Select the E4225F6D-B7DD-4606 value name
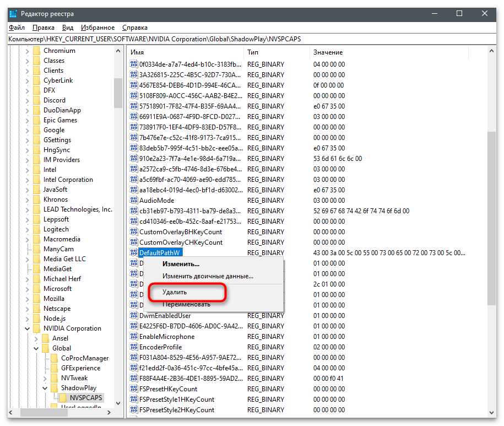The image size is (504, 426). (191, 326)
